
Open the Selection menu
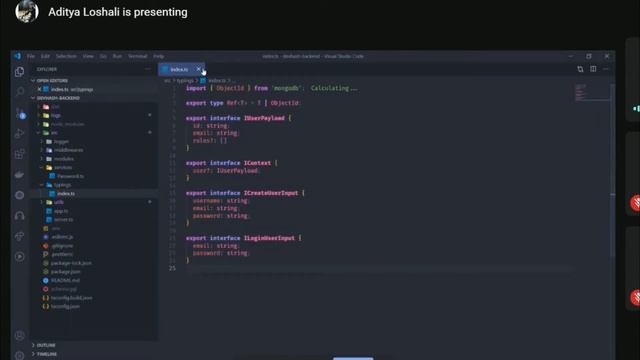(66, 56)
